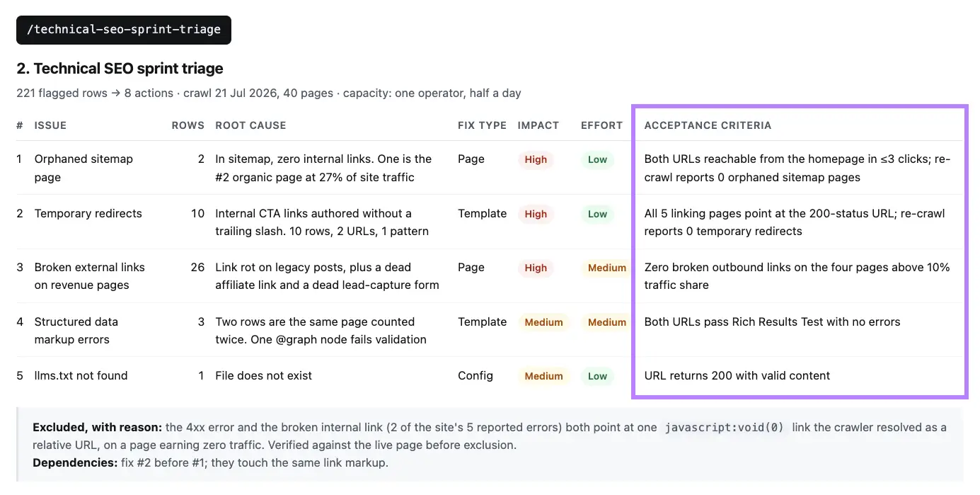The image size is (980, 495).
Task: Click the Medium effort badge for Broken external links
Action: (x=606, y=268)
